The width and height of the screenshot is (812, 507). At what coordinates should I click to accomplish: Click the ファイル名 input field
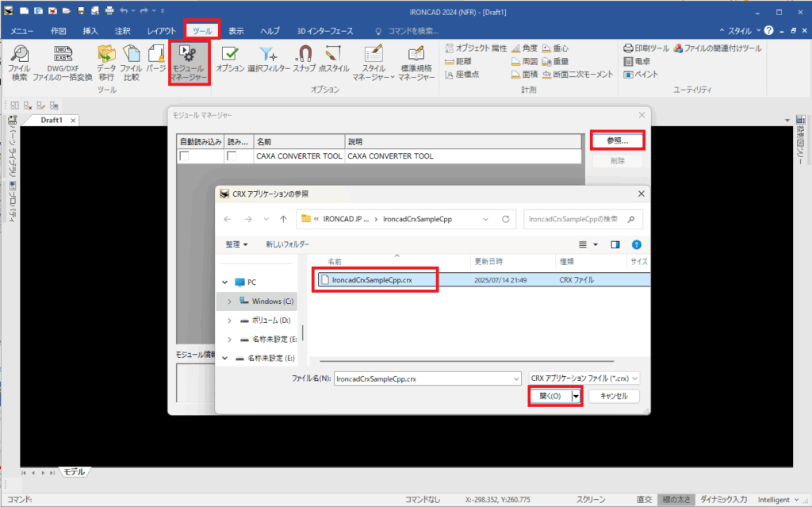[424, 378]
